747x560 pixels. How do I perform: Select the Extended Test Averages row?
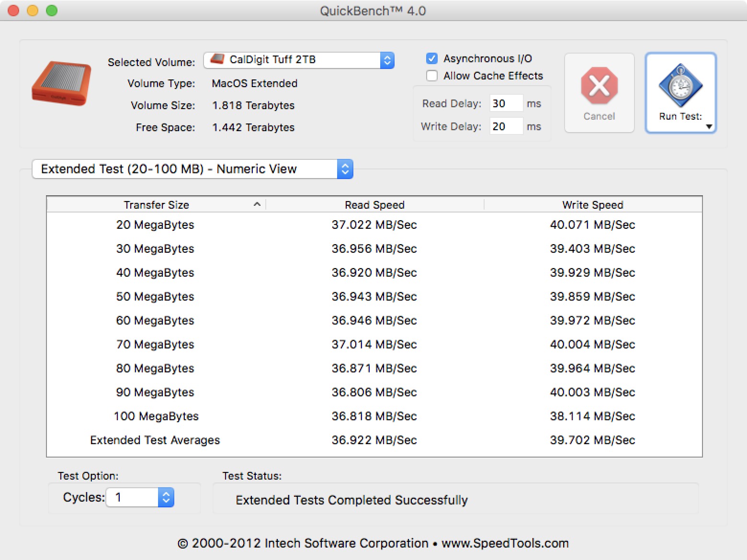[374, 440]
